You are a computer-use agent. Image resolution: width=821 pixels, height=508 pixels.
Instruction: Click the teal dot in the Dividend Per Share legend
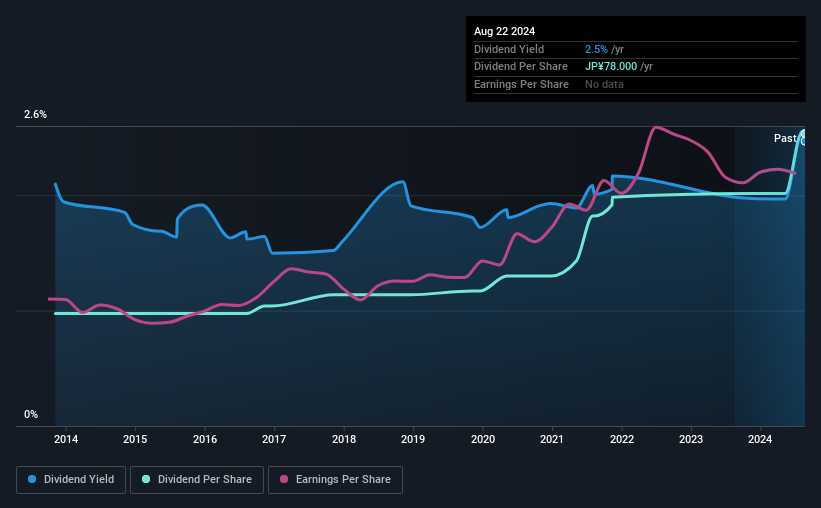point(146,480)
